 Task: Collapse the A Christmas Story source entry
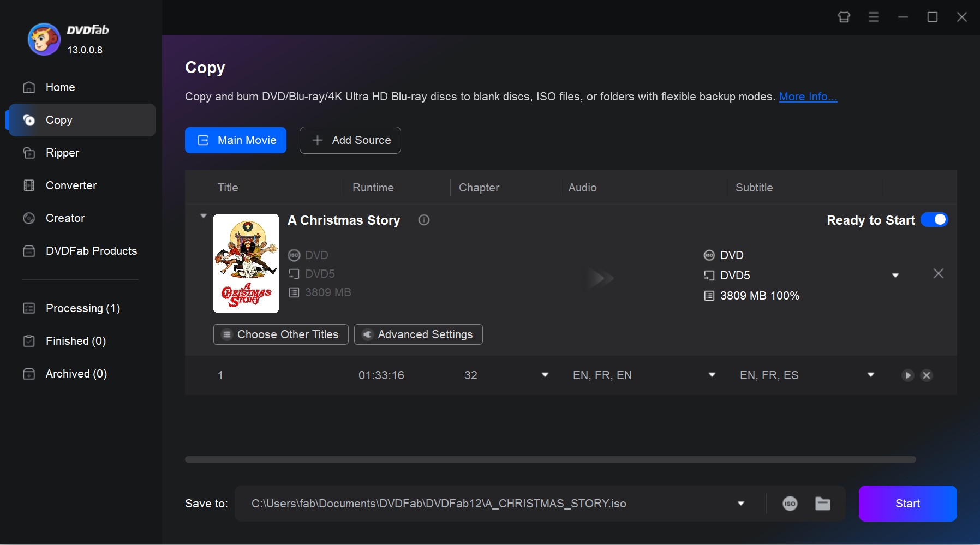click(x=203, y=215)
